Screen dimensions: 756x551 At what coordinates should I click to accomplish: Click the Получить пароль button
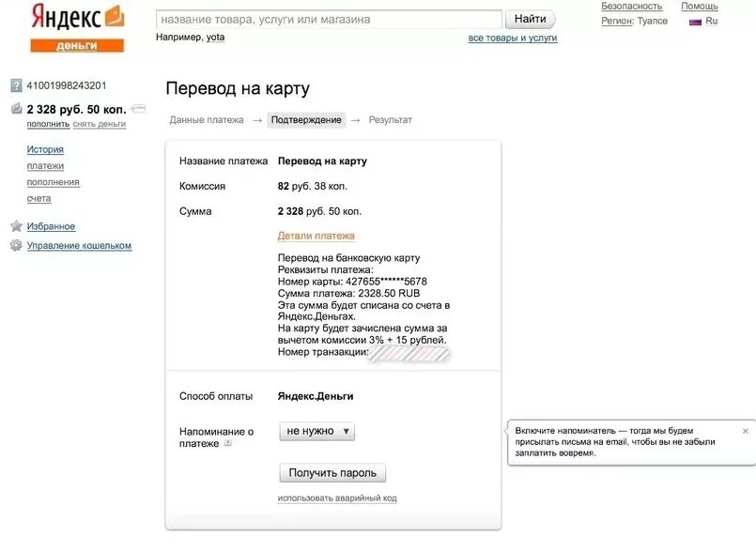coord(332,473)
